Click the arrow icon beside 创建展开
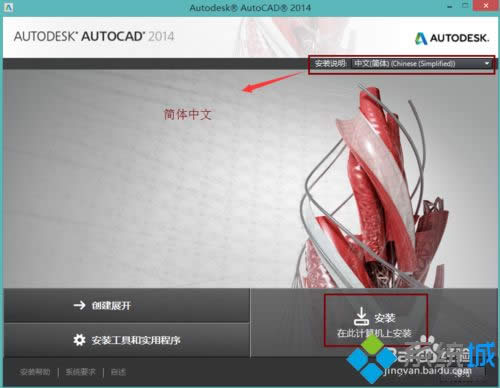 (80, 305)
